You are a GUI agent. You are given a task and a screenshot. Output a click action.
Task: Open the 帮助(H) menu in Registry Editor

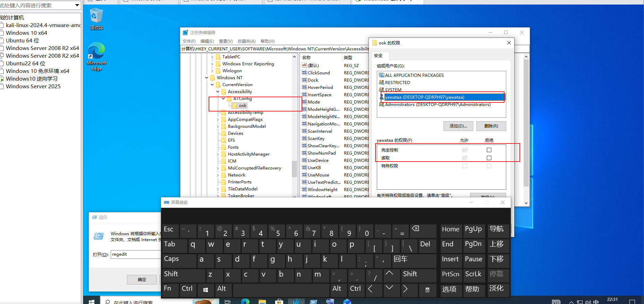(x=268, y=41)
